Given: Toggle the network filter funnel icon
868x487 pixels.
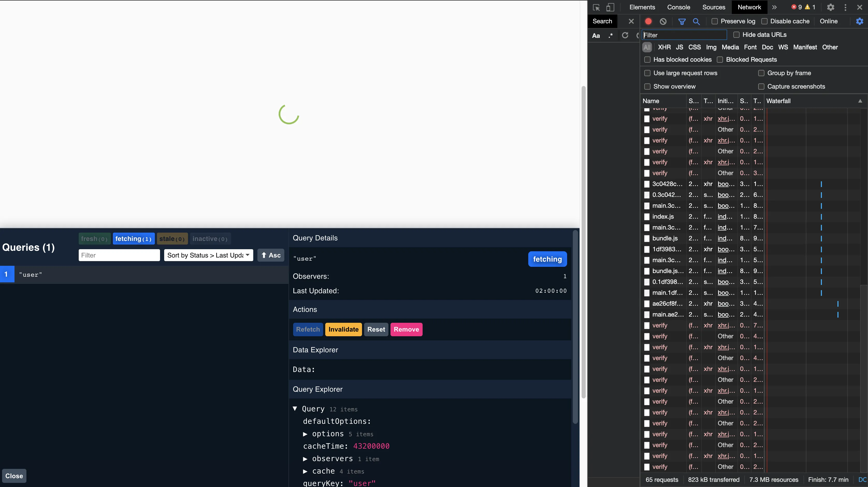Looking at the screenshot, I should tap(682, 21).
